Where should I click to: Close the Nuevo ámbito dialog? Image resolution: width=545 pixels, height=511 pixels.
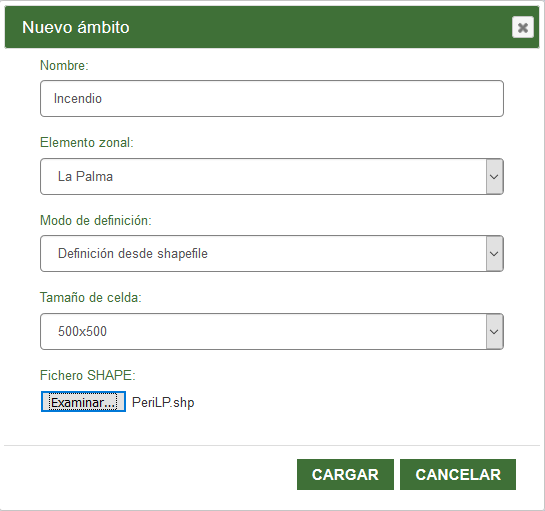coord(522,27)
